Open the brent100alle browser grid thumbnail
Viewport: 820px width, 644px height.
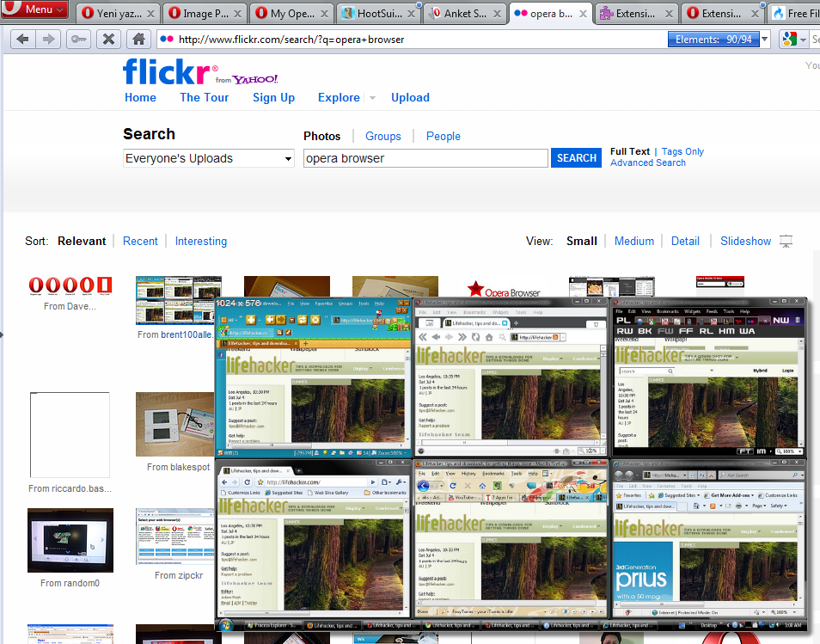(174, 300)
